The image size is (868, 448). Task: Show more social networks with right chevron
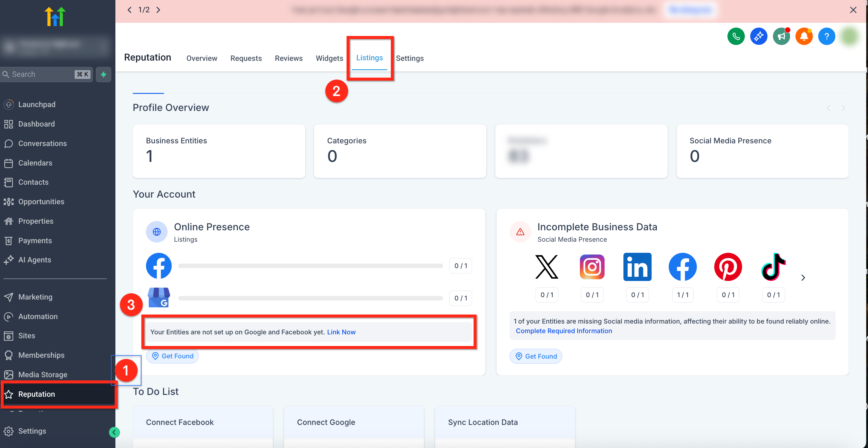pos(803,277)
